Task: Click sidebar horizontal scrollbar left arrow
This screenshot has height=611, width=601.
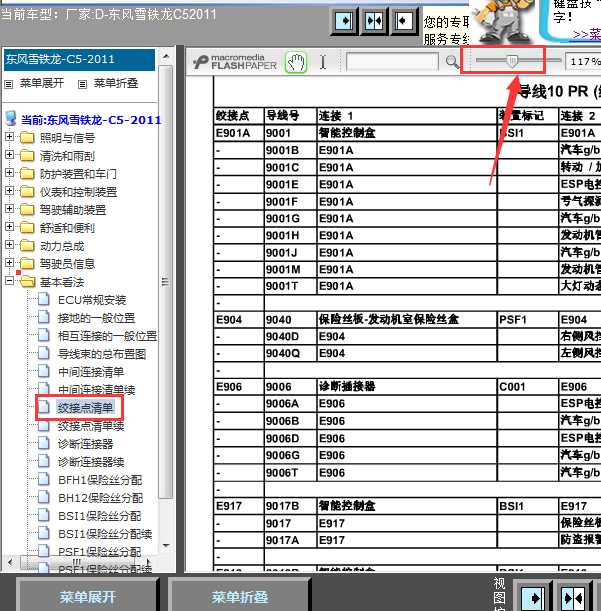Action: point(10,562)
